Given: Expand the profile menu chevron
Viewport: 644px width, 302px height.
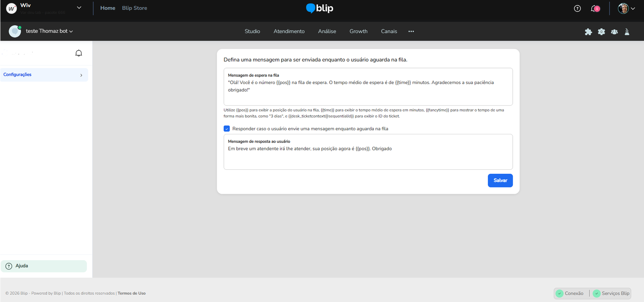Looking at the screenshot, I should [633, 8].
